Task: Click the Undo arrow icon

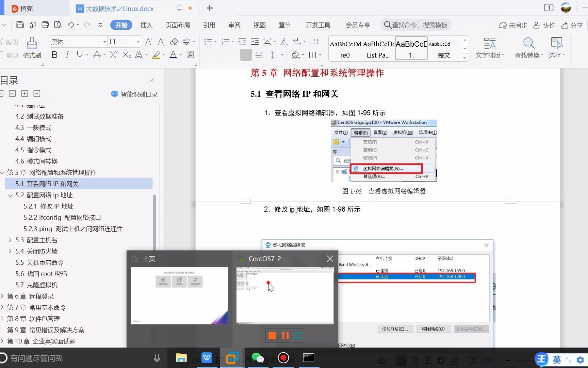Action: pos(70,25)
